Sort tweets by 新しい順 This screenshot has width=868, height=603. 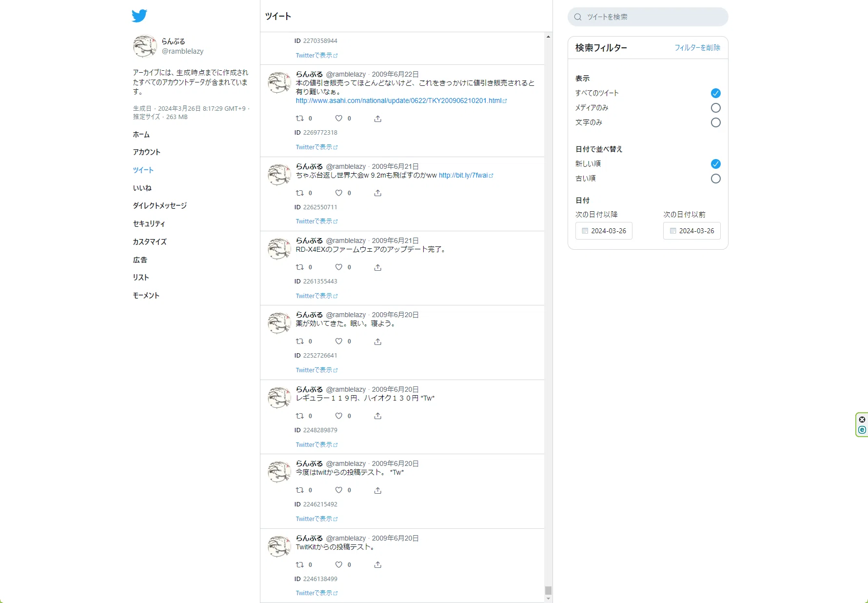(715, 164)
